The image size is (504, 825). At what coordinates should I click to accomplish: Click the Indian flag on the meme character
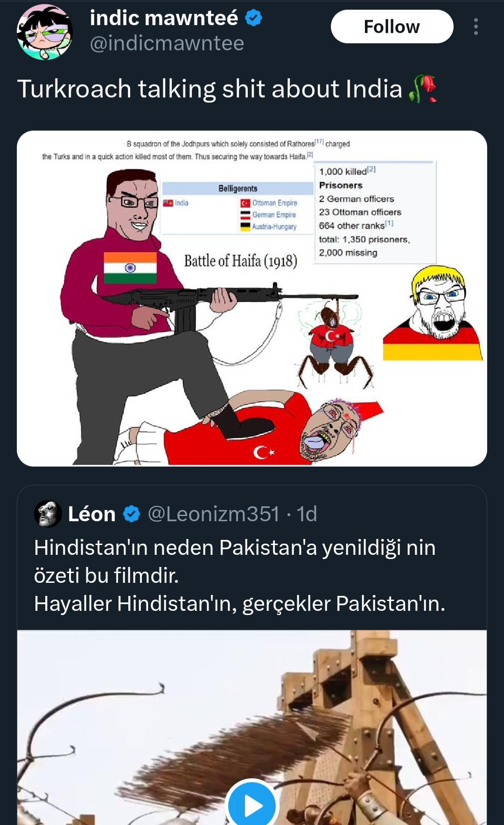[130, 268]
